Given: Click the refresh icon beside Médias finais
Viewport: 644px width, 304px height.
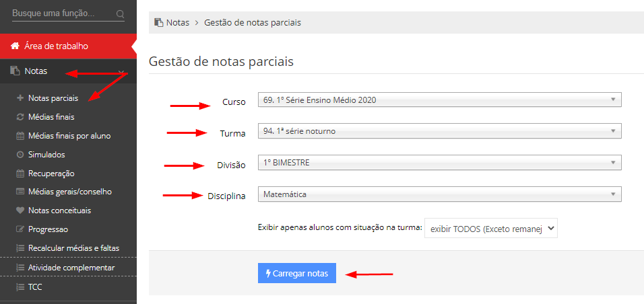Looking at the screenshot, I should point(20,117).
